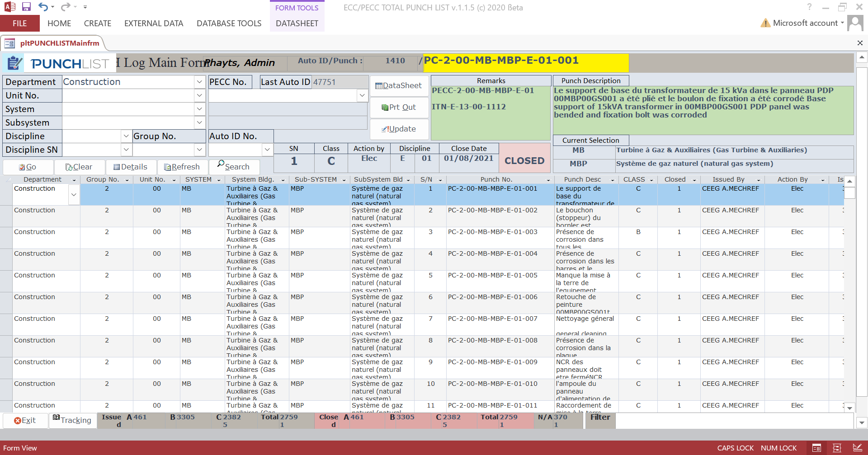
Task: Click the Refresh button
Action: (x=183, y=167)
